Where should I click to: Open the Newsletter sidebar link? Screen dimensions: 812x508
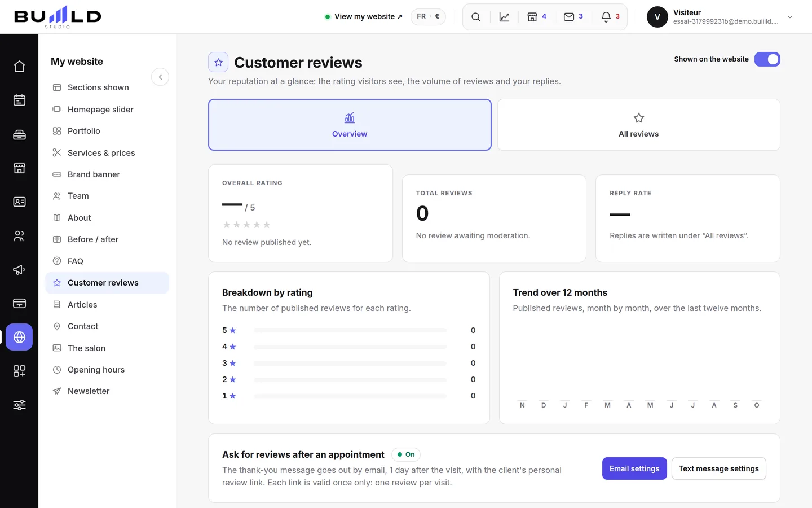point(107,391)
